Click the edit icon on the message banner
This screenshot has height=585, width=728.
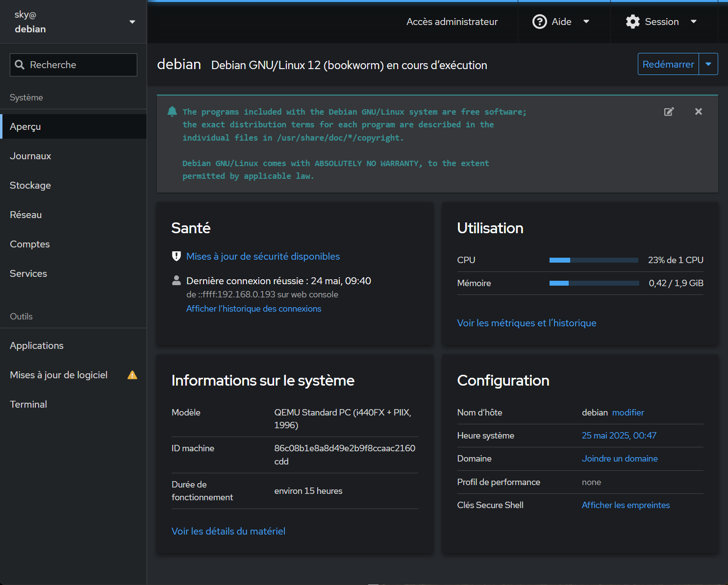[669, 112]
